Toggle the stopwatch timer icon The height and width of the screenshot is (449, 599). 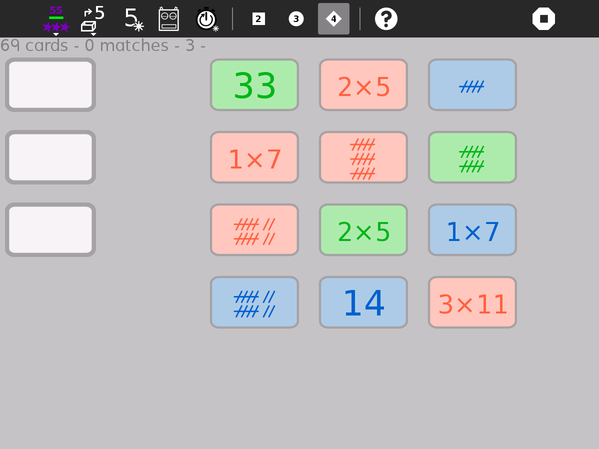pos(207,19)
